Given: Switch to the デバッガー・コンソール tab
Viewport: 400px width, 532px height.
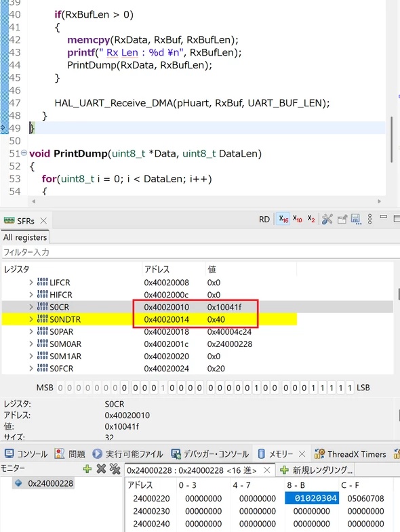Looking at the screenshot, I should pyautogui.click(x=209, y=454).
